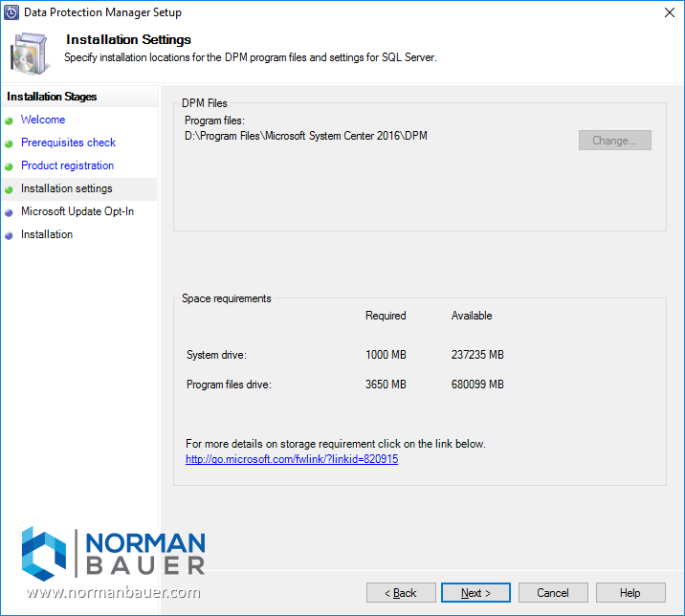
Task: Open the Prerequisites check stage
Action: tap(68, 143)
